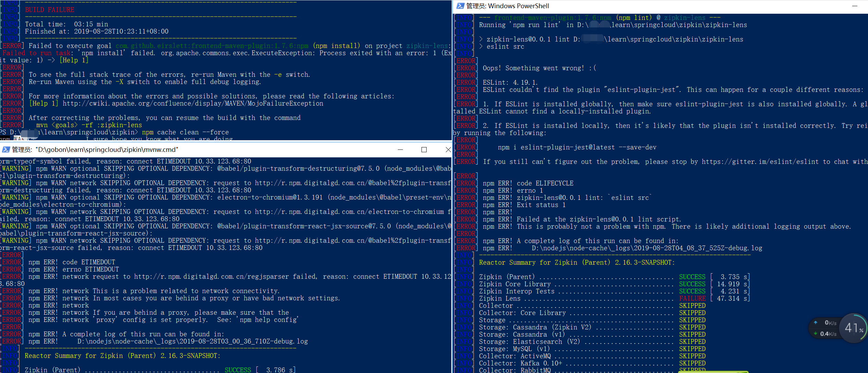Screen dimensions: 868x373
Task: Maximize the mvnw.cmd window
Action: (x=424, y=150)
